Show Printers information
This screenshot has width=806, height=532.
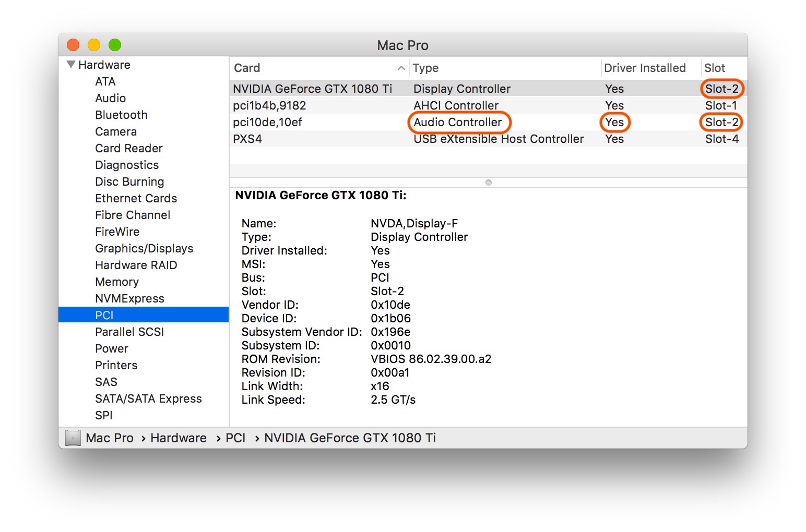(116, 365)
